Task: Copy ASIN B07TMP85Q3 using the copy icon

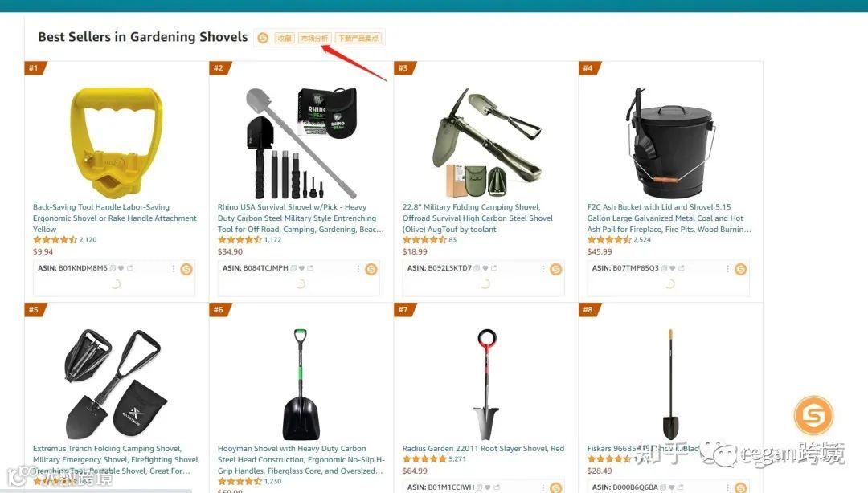Action: pos(664,268)
